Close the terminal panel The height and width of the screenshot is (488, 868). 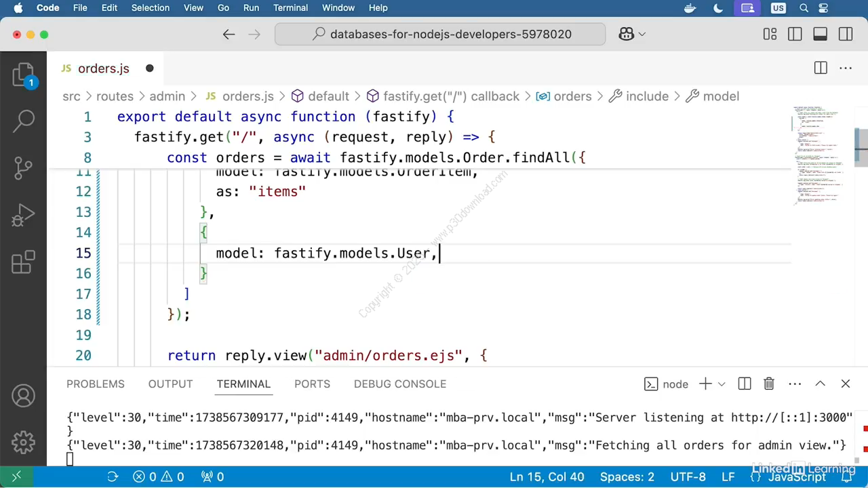pos(846,384)
